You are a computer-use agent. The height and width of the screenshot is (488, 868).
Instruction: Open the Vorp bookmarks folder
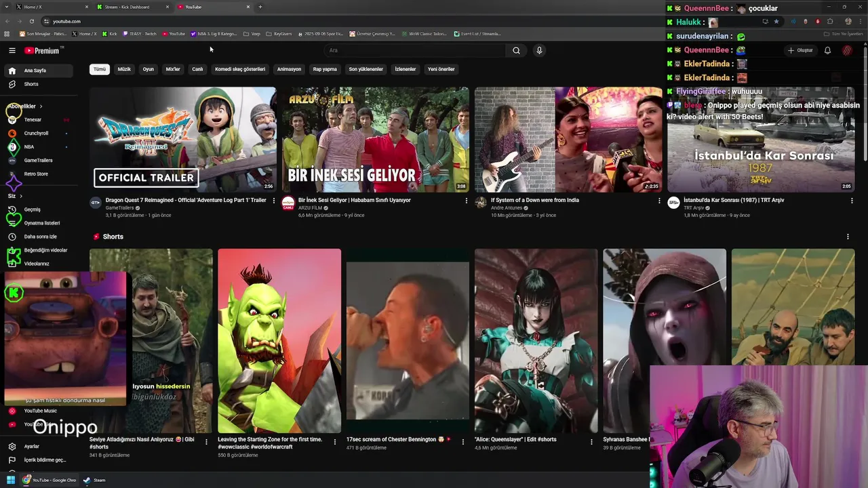[252, 33]
